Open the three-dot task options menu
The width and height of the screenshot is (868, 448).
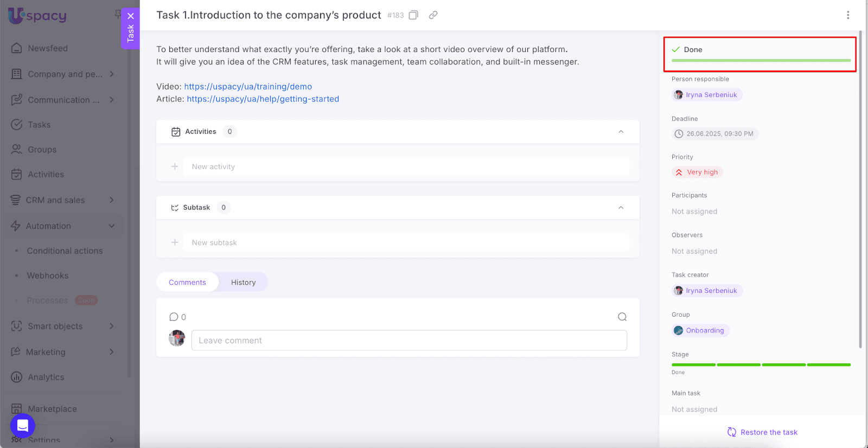click(848, 15)
